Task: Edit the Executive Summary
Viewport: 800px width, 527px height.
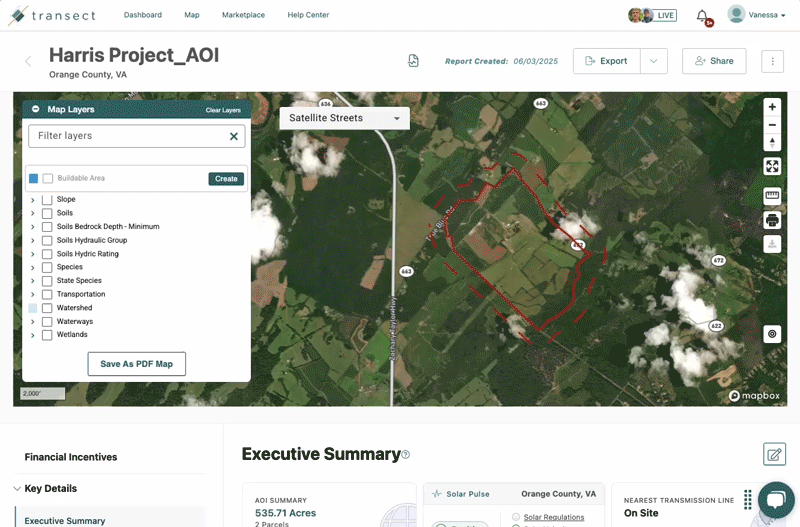Action: pyautogui.click(x=774, y=454)
